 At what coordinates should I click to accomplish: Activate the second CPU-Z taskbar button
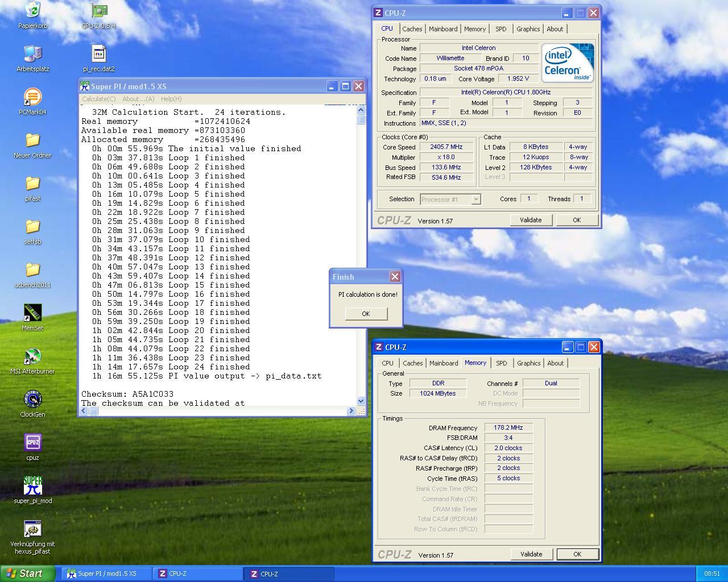click(289, 574)
